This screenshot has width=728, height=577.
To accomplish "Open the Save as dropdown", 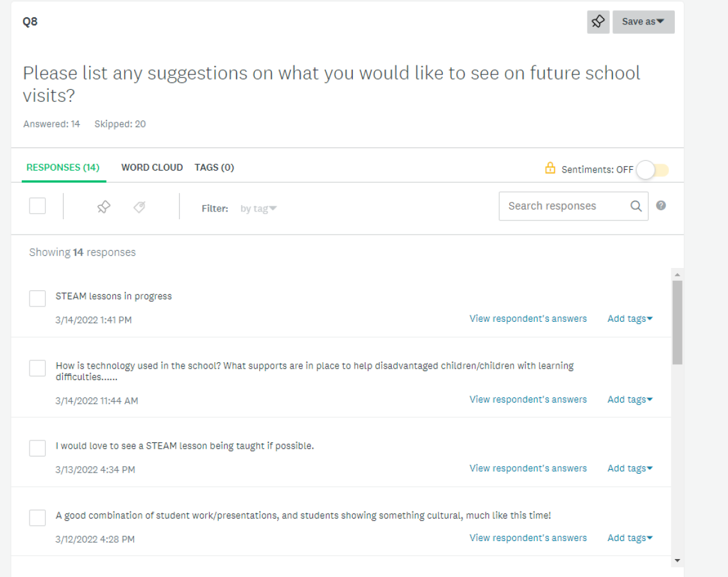I will pos(643,22).
